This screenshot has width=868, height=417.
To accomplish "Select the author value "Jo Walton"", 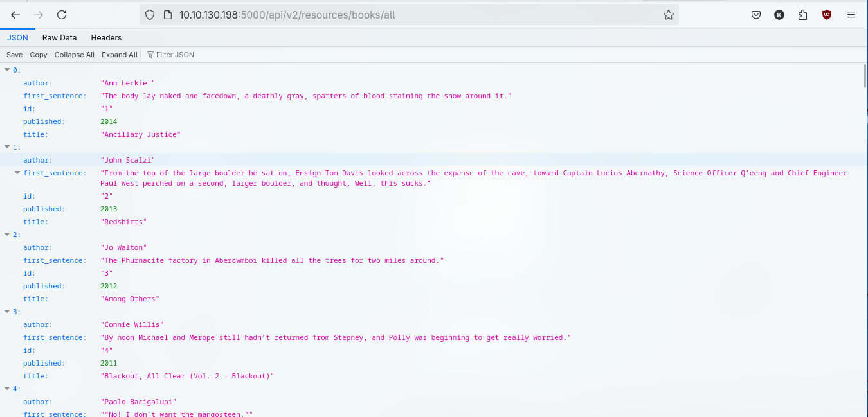I will click(x=123, y=247).
